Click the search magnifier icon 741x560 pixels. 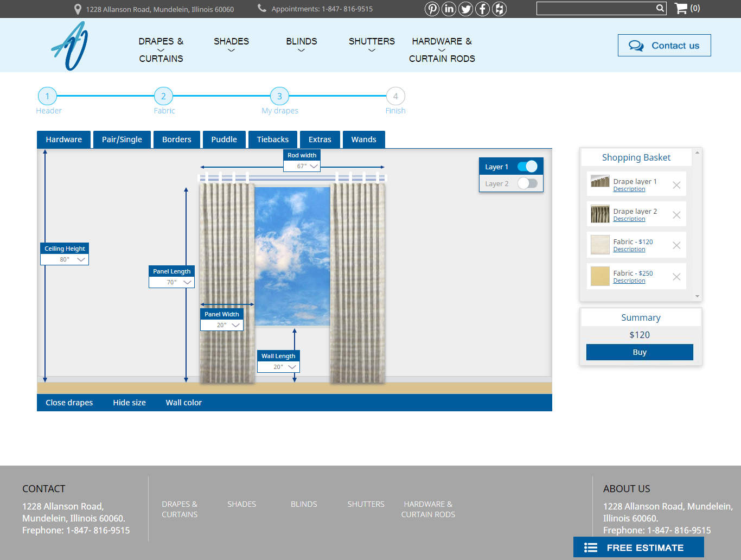coord(660,8)
